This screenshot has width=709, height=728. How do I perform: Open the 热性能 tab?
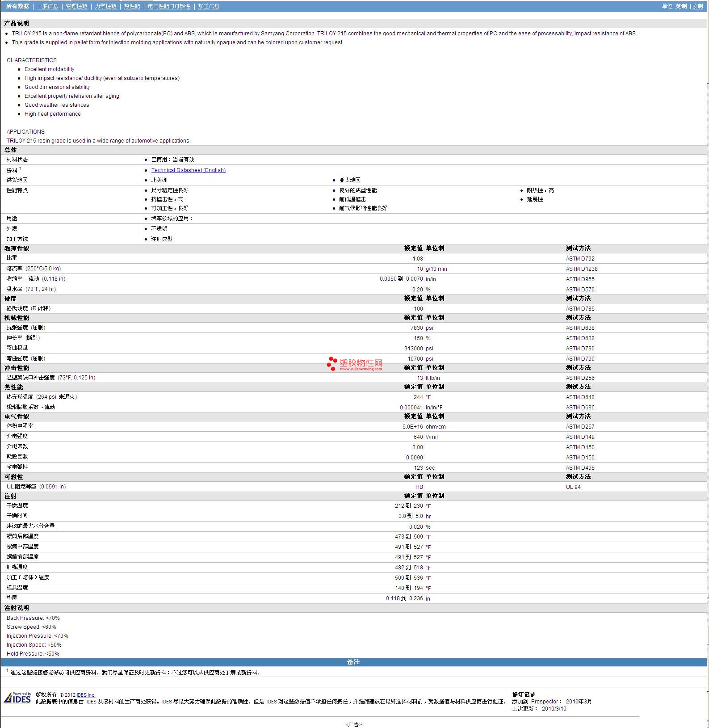(x=132, y=6)
